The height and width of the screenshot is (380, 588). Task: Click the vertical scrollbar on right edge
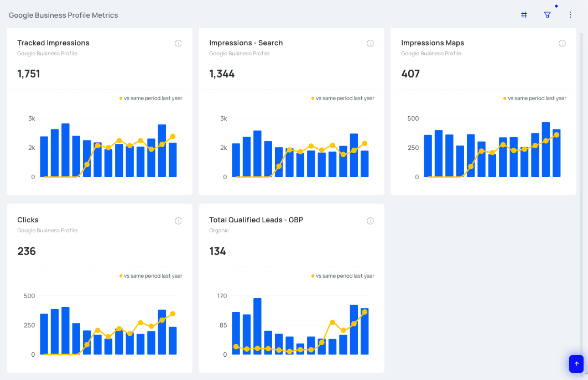pyautogui.click(x=581, y=202)
